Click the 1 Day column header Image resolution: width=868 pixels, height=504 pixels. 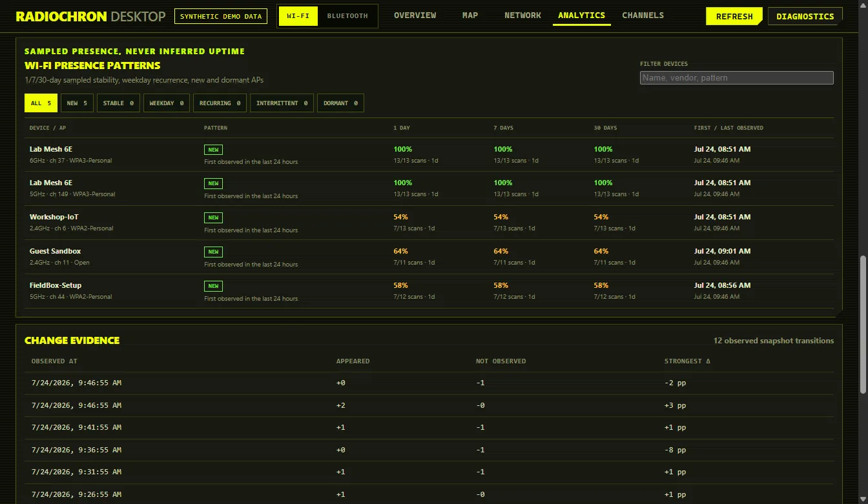(401, 128)
